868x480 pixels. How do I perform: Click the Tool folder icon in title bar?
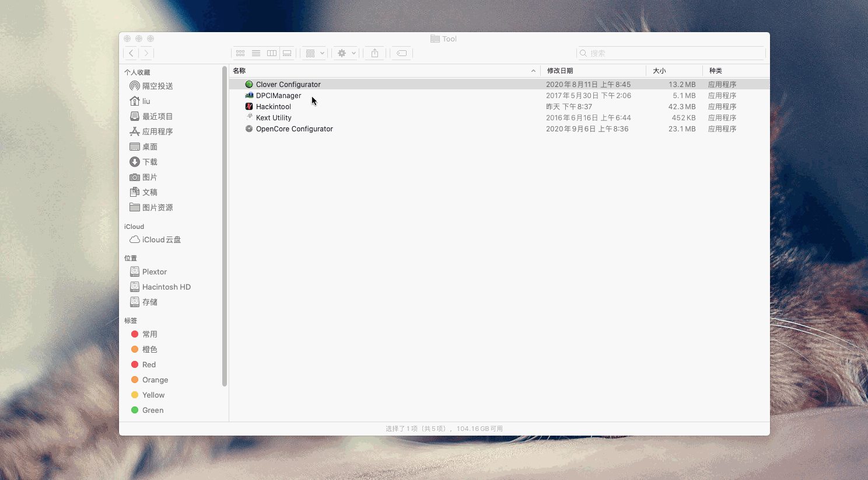click(435, 39)
